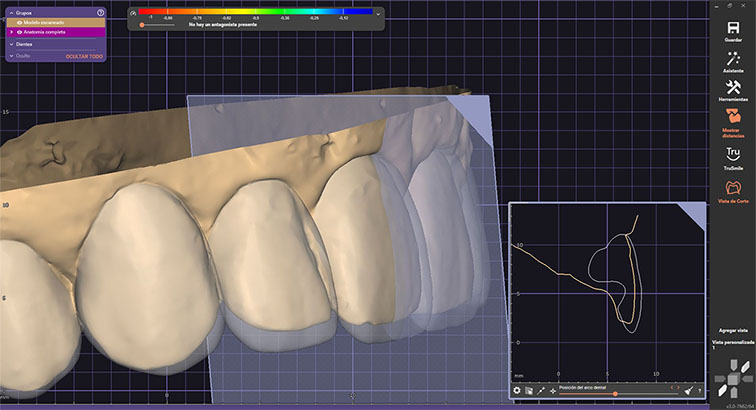The height and width of the screenshot is (410, 756).
Task: Click the broom clear icon in section view
Action: (688, 390)
